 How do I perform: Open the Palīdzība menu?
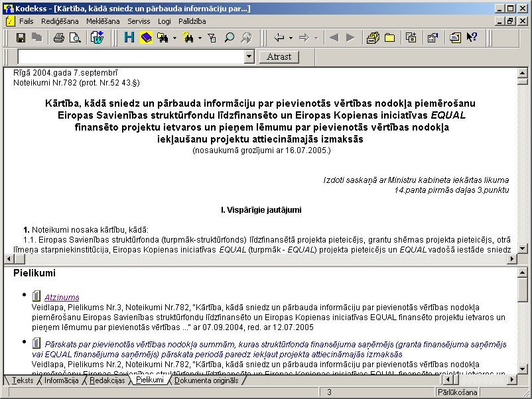[x=192, y=21]
